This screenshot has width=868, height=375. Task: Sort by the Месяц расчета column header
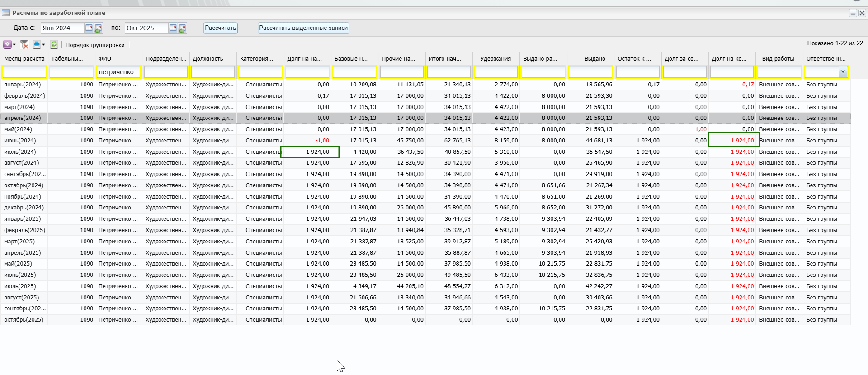coord(24,59)
